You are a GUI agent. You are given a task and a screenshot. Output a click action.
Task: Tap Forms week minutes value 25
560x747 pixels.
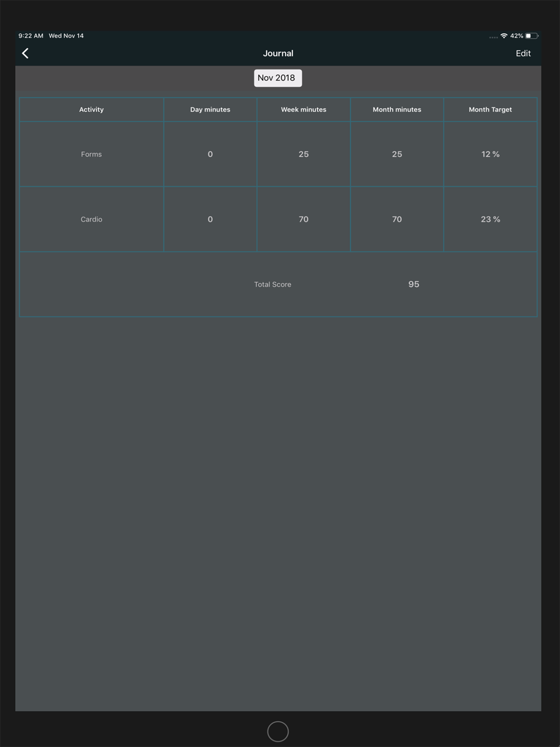coord(304,155)
